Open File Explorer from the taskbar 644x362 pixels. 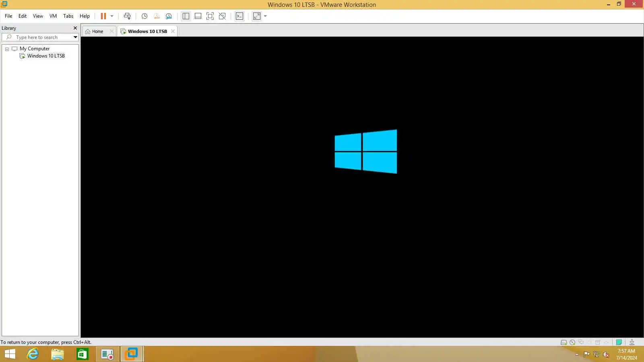(x=58, y=354)
